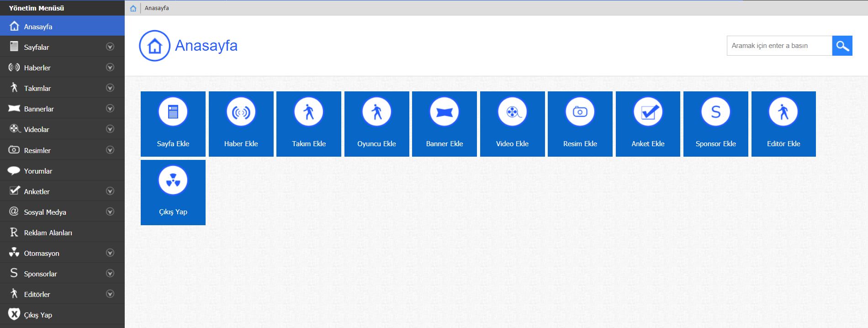
Task: Expand the Otomasyon submenu arrow
Action: coord(110,253)
